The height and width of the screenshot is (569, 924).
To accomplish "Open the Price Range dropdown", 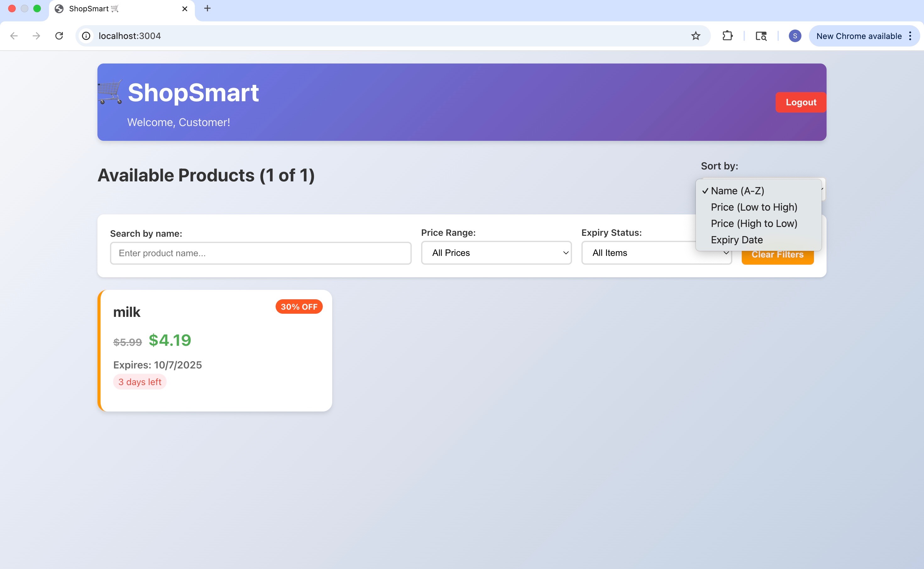I will [x=496, y=253].
